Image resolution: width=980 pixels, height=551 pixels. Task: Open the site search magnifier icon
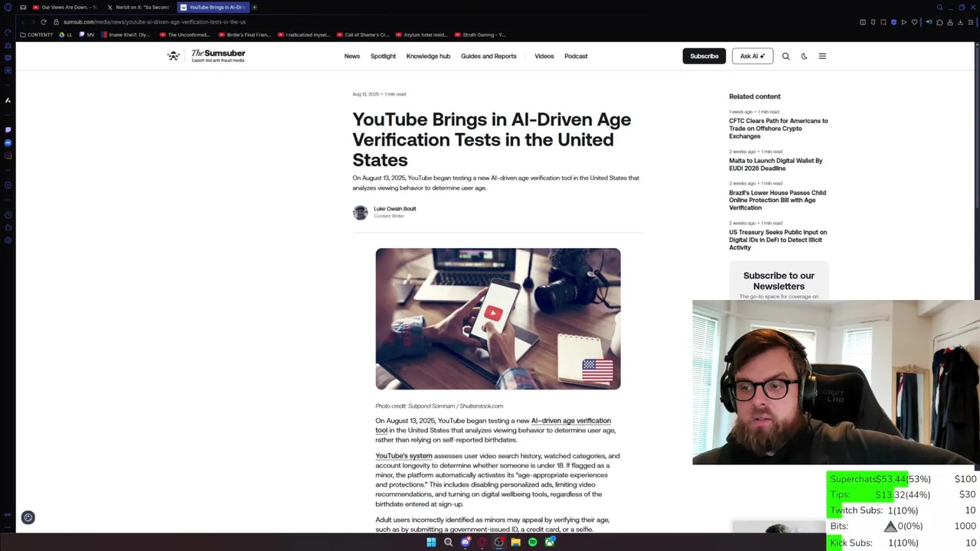tap(786, 56)
